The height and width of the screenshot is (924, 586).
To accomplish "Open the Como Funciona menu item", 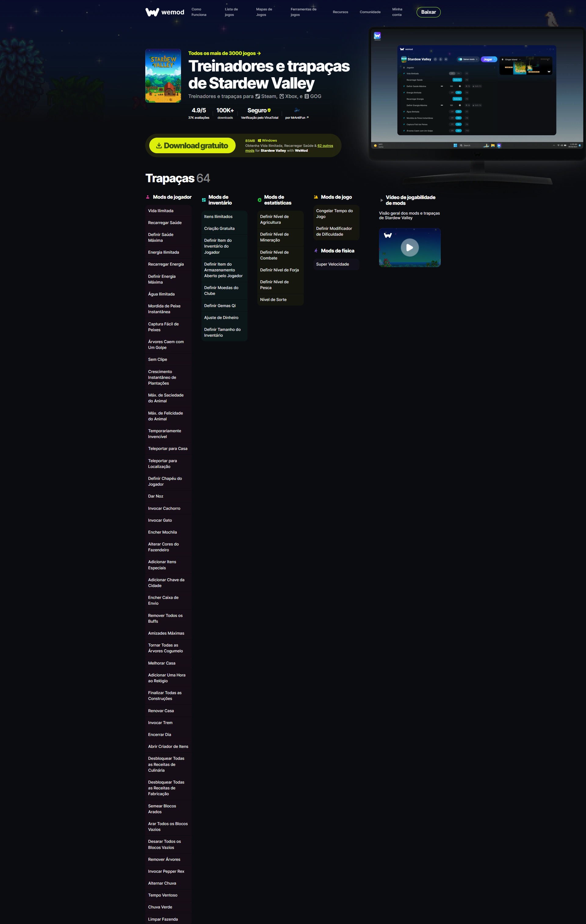I will (199, 12).
